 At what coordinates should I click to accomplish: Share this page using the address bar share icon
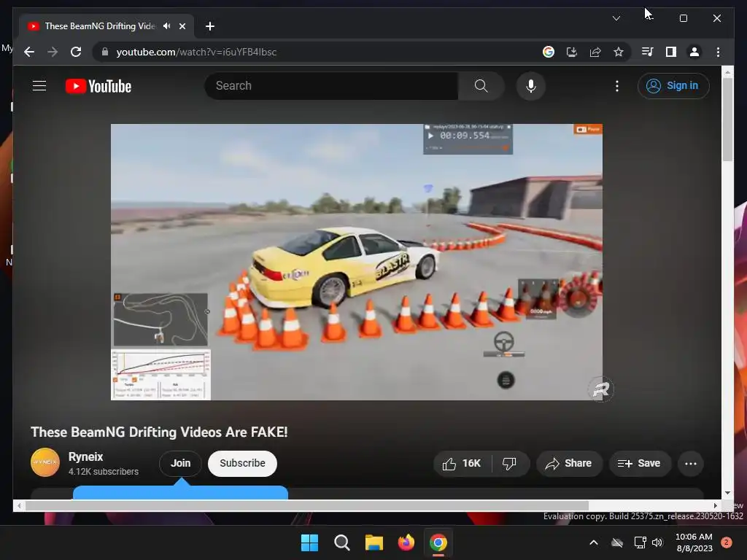coord(595,52)
